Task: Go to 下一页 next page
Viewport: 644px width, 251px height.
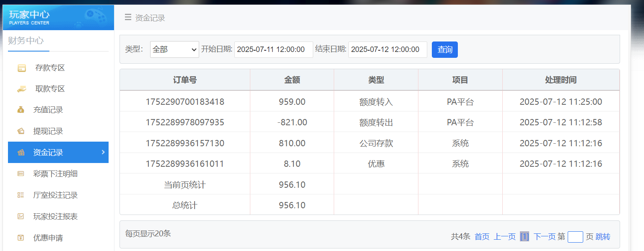Action: (x=545, y=236)
